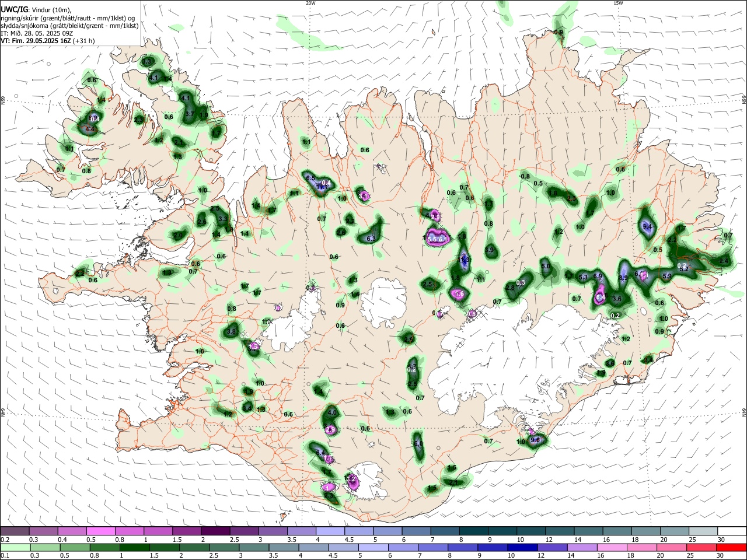Screen dimensions: 747x560
Task: Click the 6.9 precipitation value on the map
Action: [598, 276]
